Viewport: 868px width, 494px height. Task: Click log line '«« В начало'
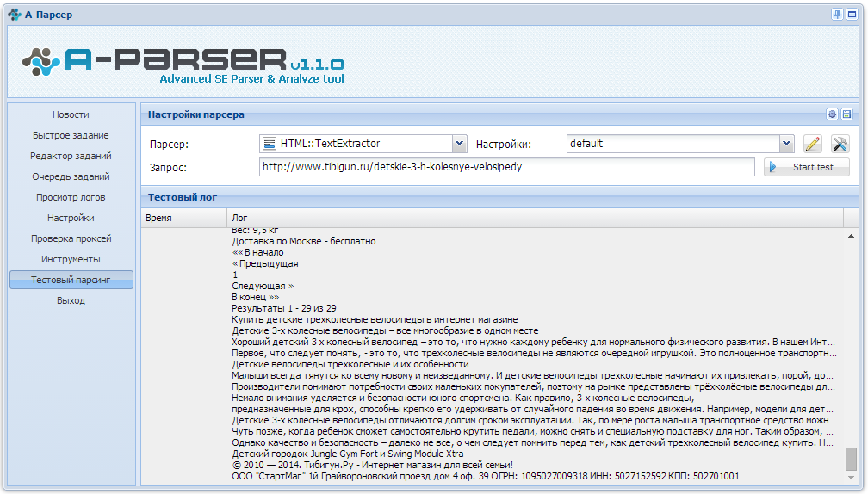pos(258,252)
